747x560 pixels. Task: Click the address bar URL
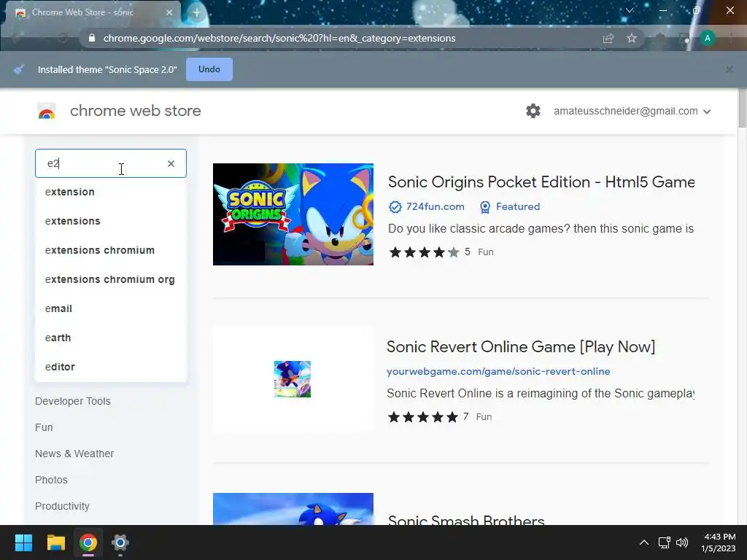click(279, 38)
